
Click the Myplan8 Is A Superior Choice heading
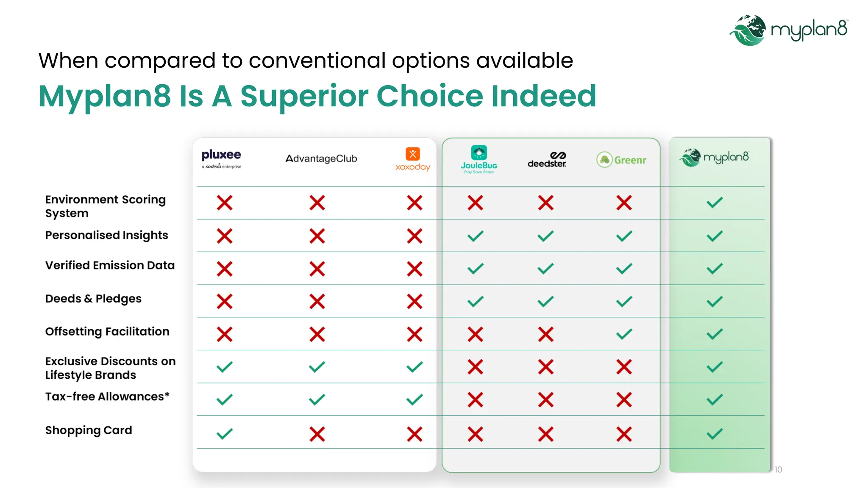317,96
